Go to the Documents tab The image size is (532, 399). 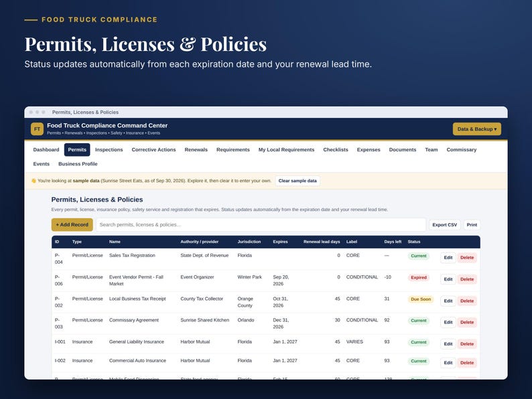[x=403, y=149]
